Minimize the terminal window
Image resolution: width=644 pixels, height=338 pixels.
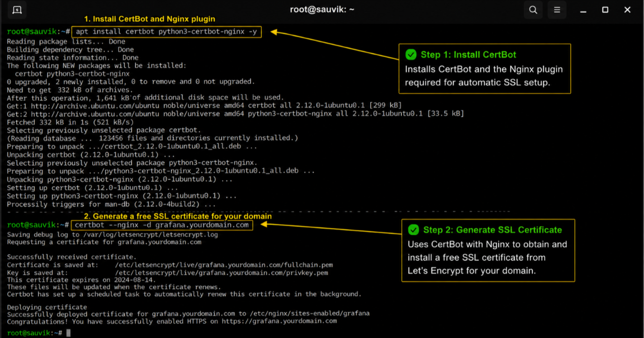click(x=582, y=10)
